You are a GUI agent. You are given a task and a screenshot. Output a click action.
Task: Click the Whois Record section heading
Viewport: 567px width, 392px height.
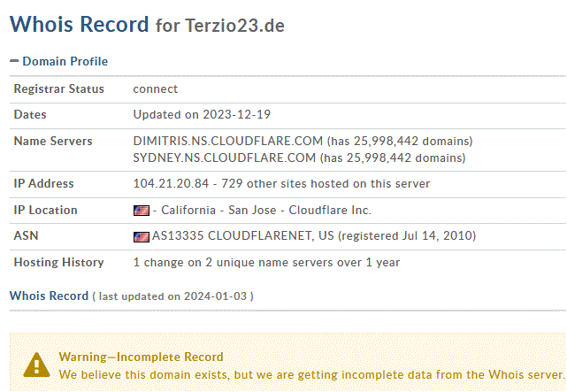pos(49,296)
